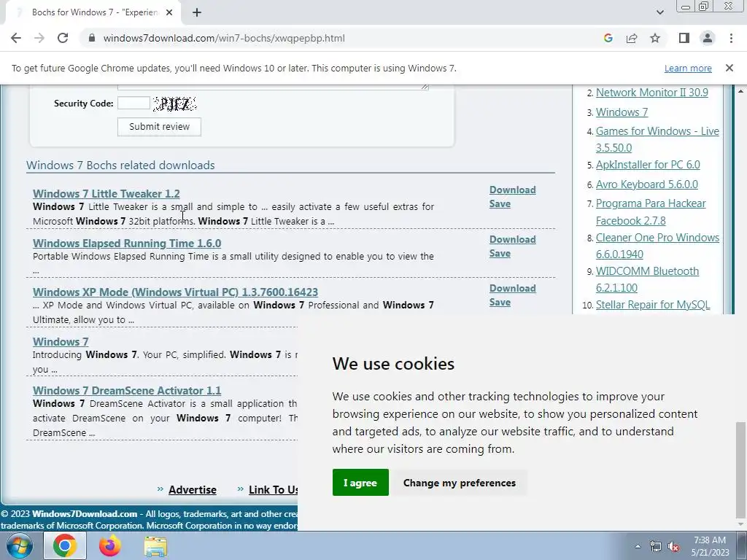
Task: Open Windows Elapsed Running Time 1.6.0
Action: click(x=127, y=244)
